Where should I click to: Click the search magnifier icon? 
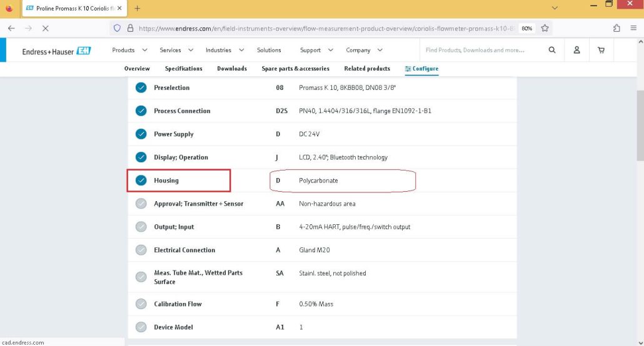click(x=552, y=50)
